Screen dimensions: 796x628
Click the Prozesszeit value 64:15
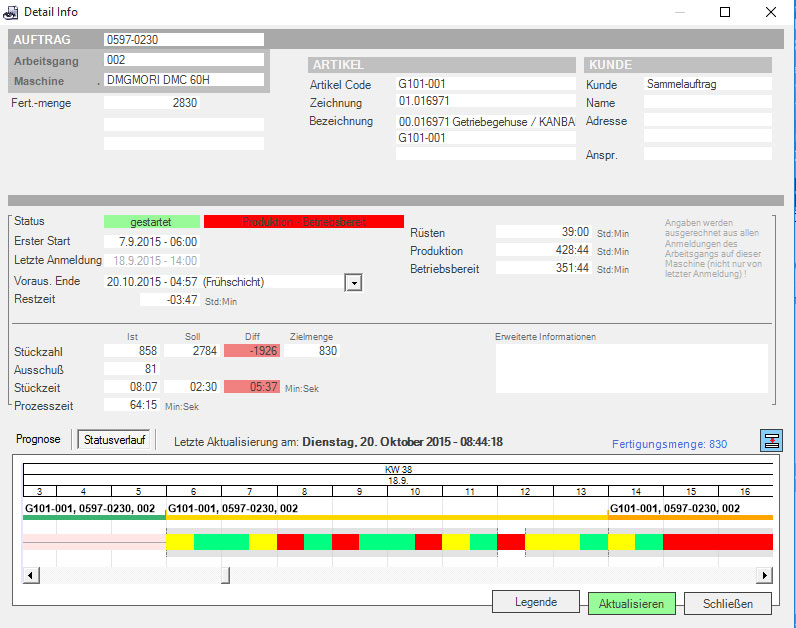(131, 405)
